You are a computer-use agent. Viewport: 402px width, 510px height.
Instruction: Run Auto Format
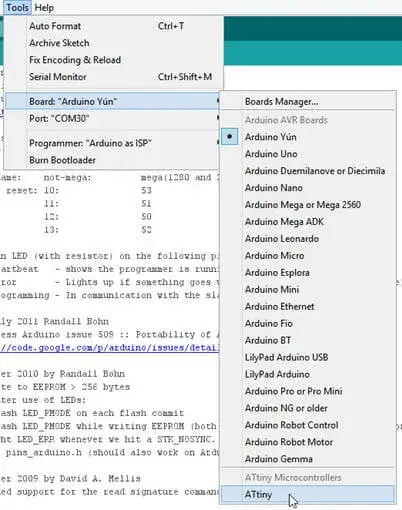112,26
